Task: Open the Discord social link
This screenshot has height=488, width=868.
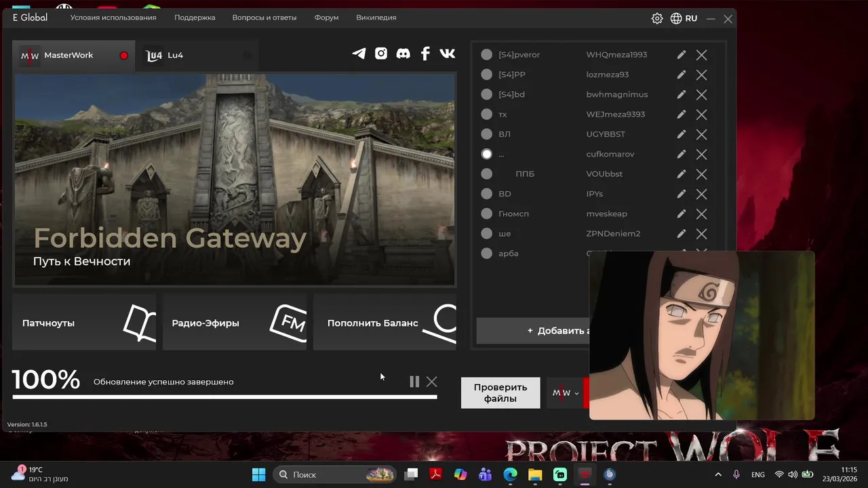Action: click(x=403, y=54)
